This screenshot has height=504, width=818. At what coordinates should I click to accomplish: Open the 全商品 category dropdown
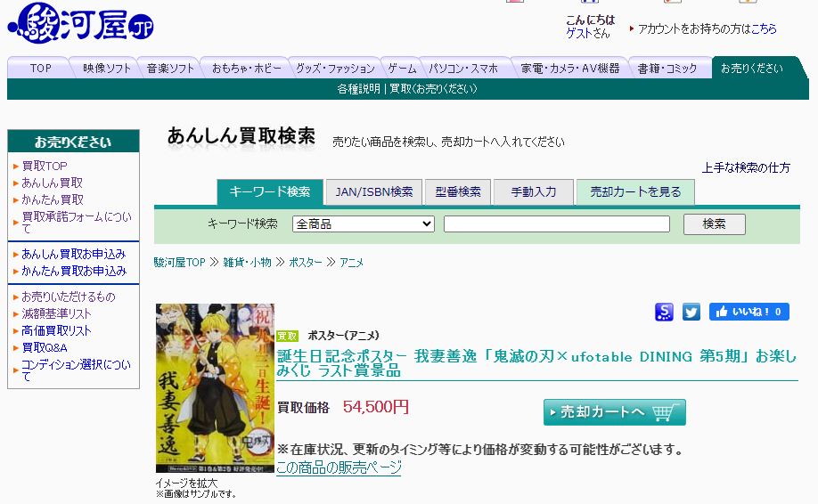coord(363,224)
